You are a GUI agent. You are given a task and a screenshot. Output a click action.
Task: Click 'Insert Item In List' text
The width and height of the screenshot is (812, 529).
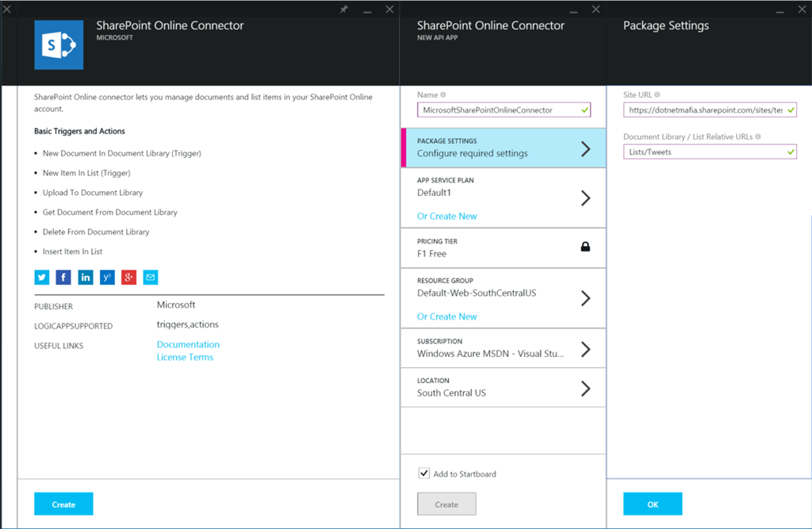(x=72, y=251)
